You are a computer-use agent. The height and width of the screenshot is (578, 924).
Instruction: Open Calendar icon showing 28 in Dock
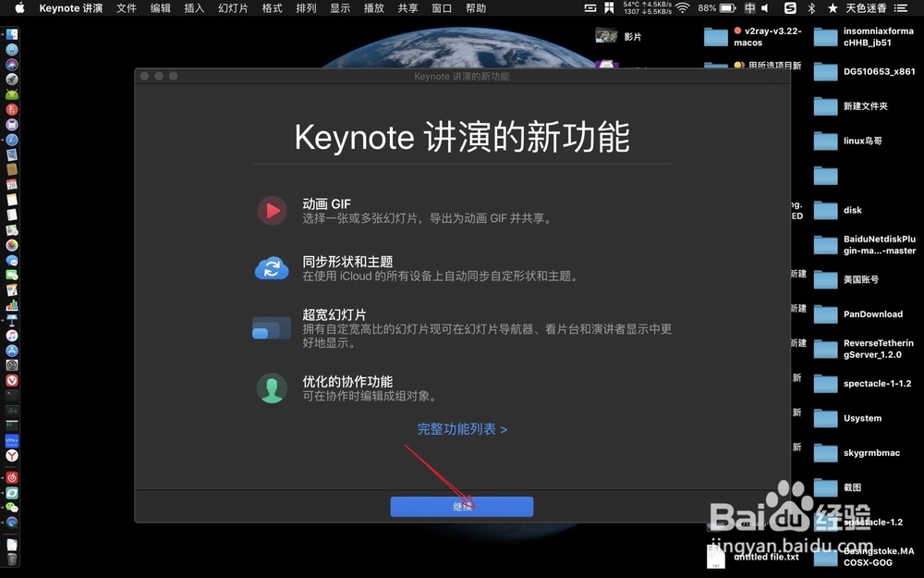pyautogui.click(x=12, y=185)
